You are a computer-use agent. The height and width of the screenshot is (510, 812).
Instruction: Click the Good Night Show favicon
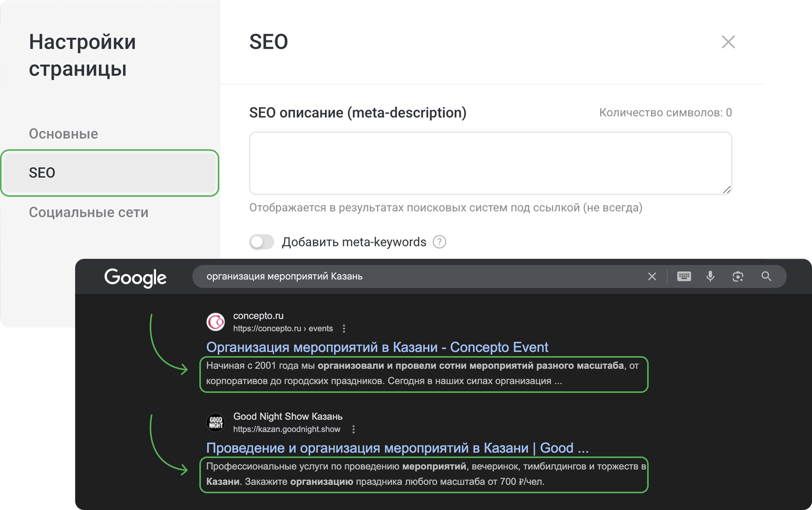(216, 423)
